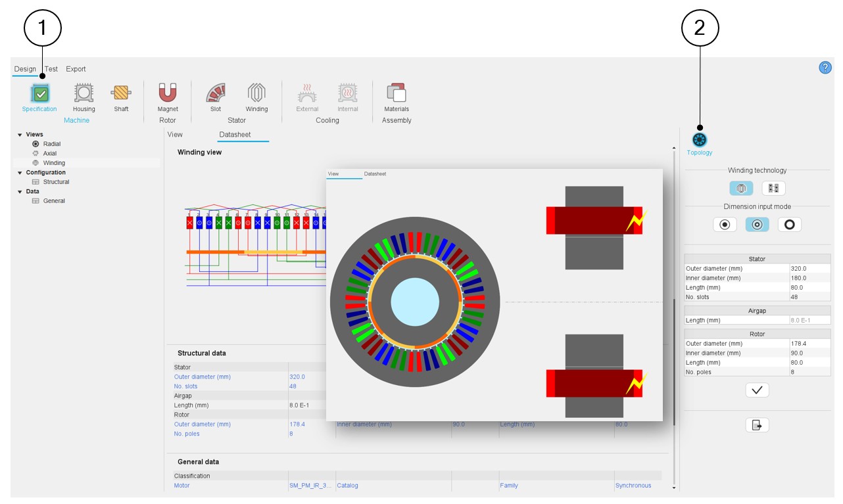Switch to the Test tab

click(x=51, y=69)
